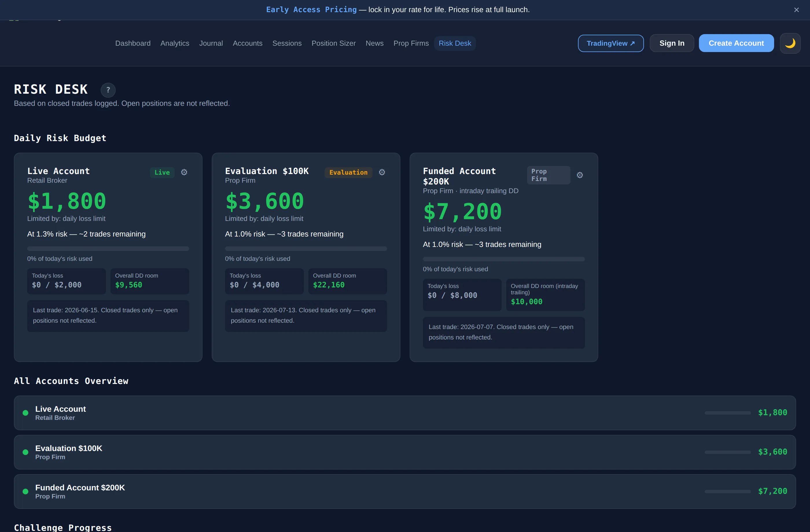The width and height of the screenshot is (810, 532).
Task: Open the Position Sizer tab
Action: [x=333, y=43]
